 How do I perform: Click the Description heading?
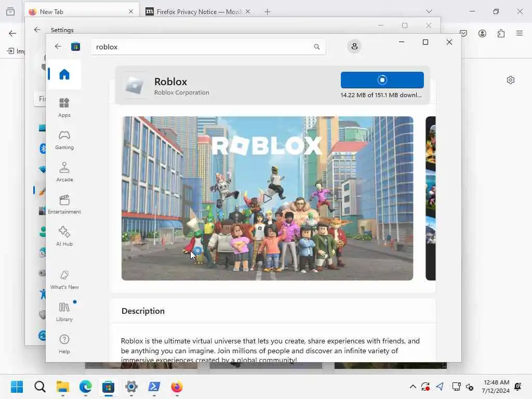coord(143,311)
